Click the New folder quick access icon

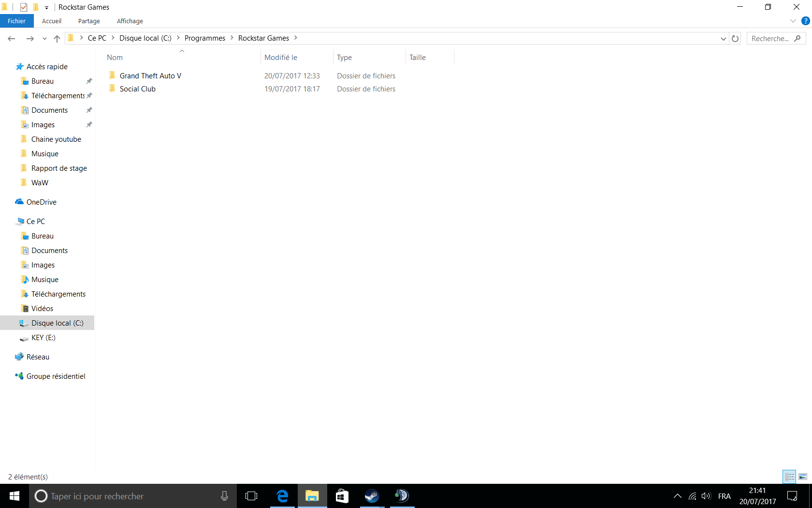pyautogui.click(x=35, y=7)
